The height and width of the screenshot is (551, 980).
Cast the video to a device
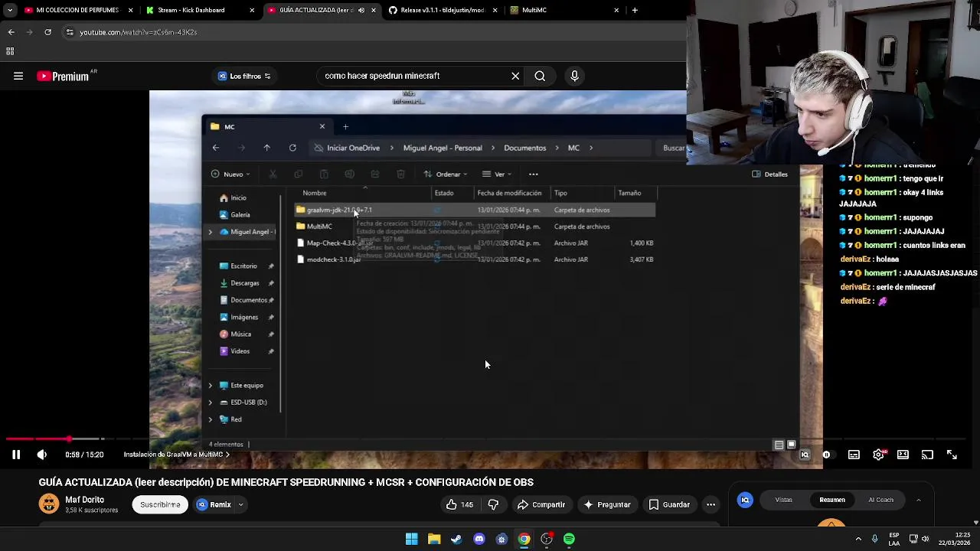pyautogui.click(x=927, y=455)
